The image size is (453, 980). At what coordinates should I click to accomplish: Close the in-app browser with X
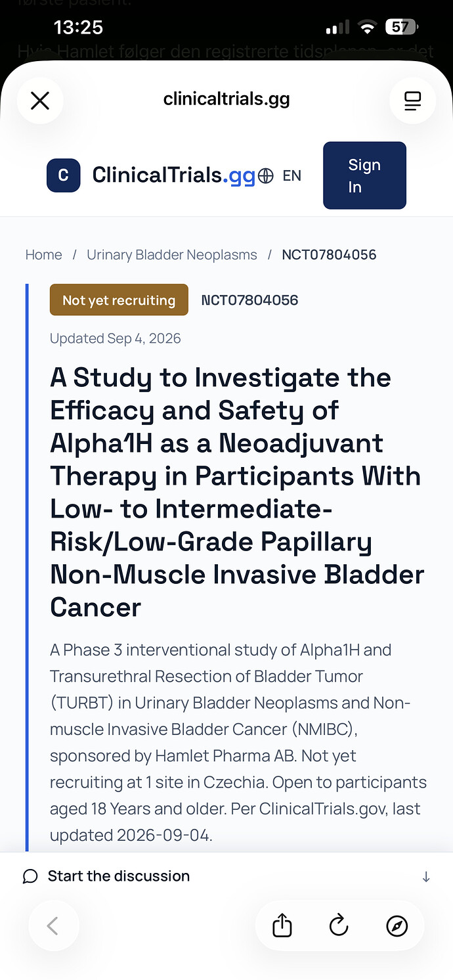coord(40,100)
